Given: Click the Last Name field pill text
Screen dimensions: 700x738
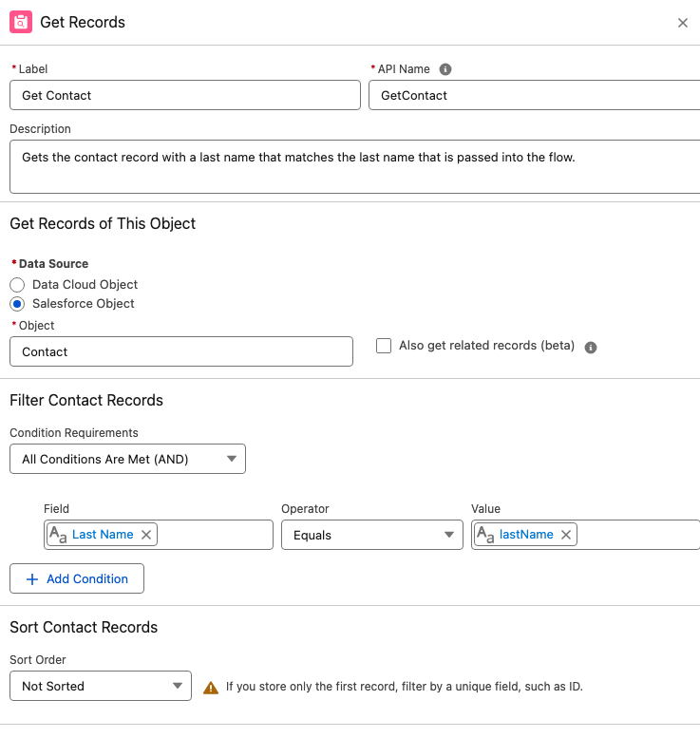Looking at the screenshot, I should tap(103, 535).
